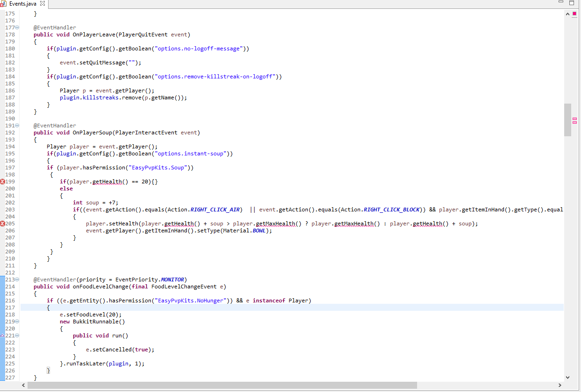Image resolution: width=581 pixels, height=392 pixels.
Task: Click the horizontal scrollbar right arrow
Action: pos(560,385)
